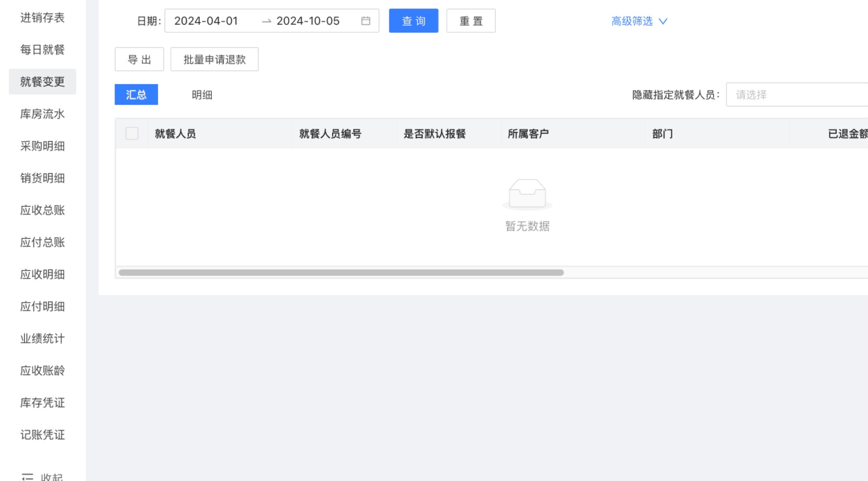Tick the select-all checkbox in table header
The height and width of the screenshot is (481, 868).
132,133
